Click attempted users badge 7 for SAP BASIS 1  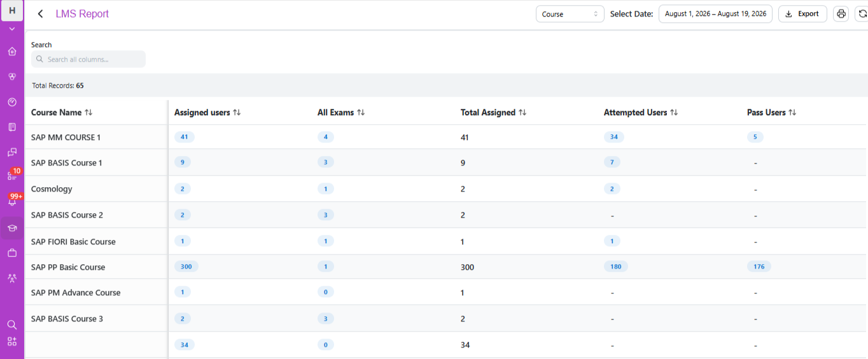tap(612, 162)
